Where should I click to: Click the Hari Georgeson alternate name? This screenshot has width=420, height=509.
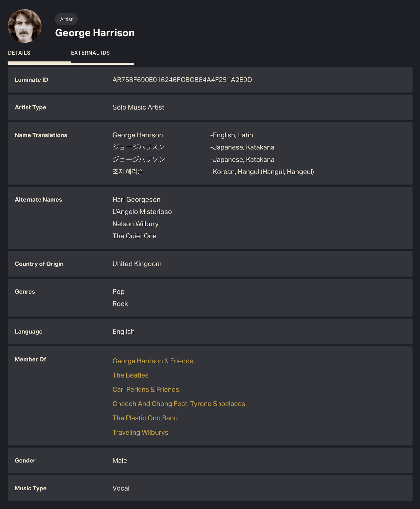point(136,200)
